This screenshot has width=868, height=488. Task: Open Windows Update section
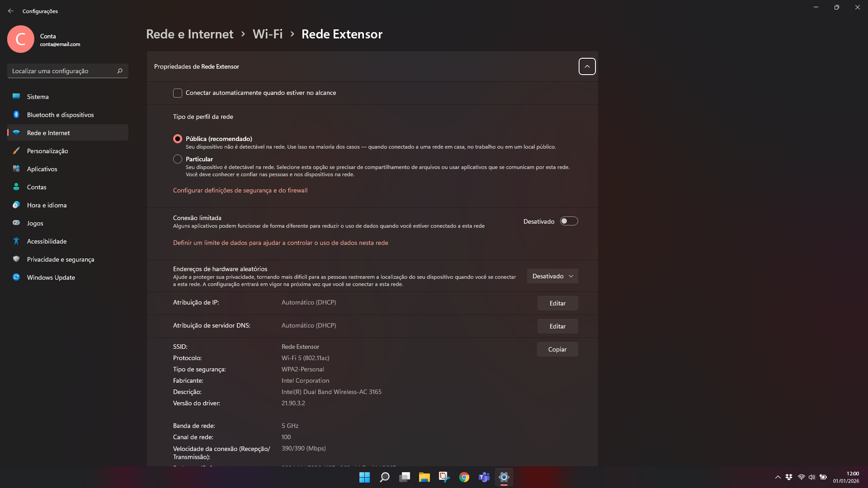pos(51,277)
